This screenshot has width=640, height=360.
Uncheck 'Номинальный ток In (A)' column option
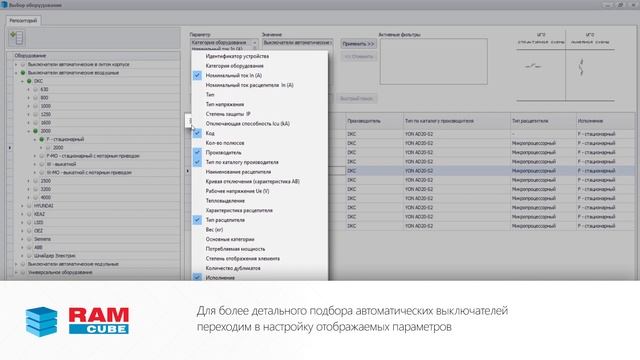tap(197, 75)
